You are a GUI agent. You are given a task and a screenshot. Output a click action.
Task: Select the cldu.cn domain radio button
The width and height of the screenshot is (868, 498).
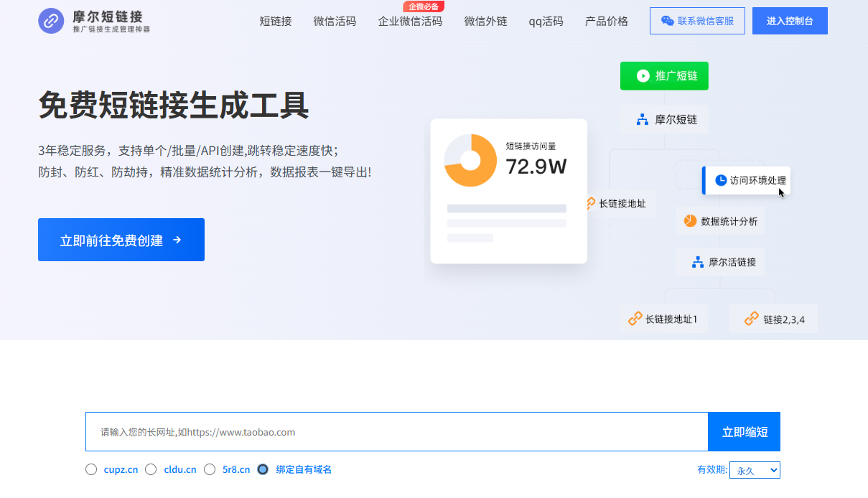151,469
